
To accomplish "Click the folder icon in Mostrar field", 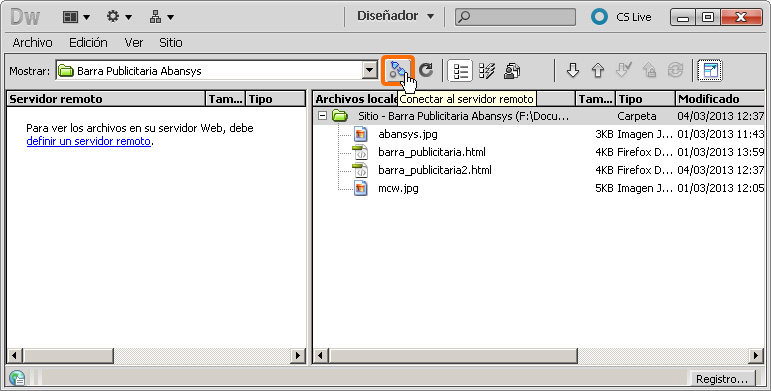I will [x=65, y=71].
